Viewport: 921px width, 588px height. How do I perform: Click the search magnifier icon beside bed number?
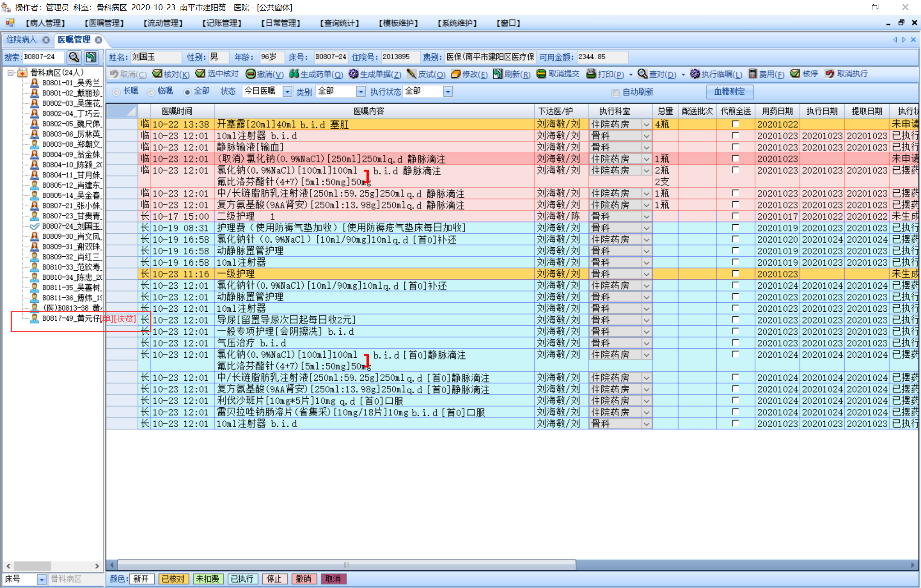74,57
